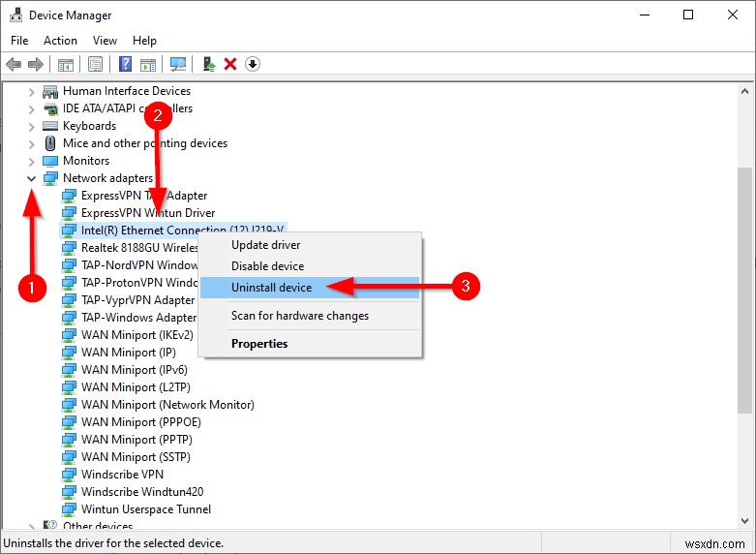
Task: Toggle the action pane toolbar icon
Action: pos(148,64)
